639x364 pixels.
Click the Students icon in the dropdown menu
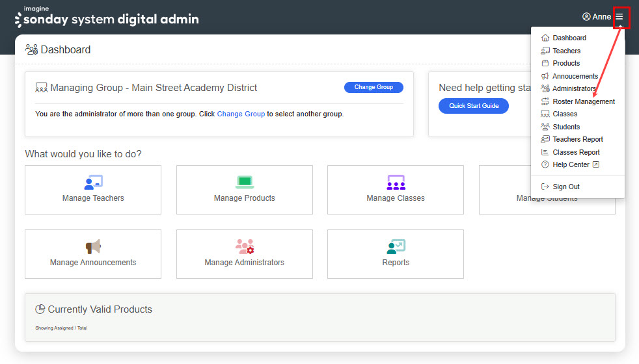click(x=545, y=127)
